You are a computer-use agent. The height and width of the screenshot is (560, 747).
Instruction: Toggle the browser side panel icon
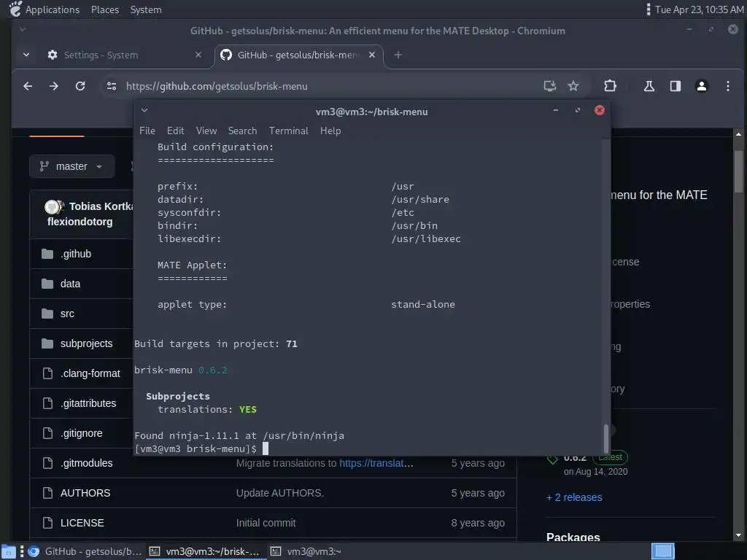tap(676, 86)
